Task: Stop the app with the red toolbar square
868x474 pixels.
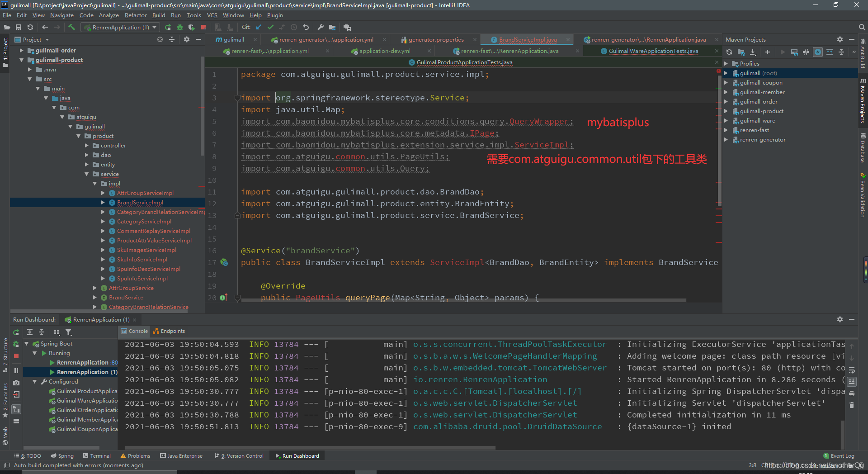Action: point(203,27)
